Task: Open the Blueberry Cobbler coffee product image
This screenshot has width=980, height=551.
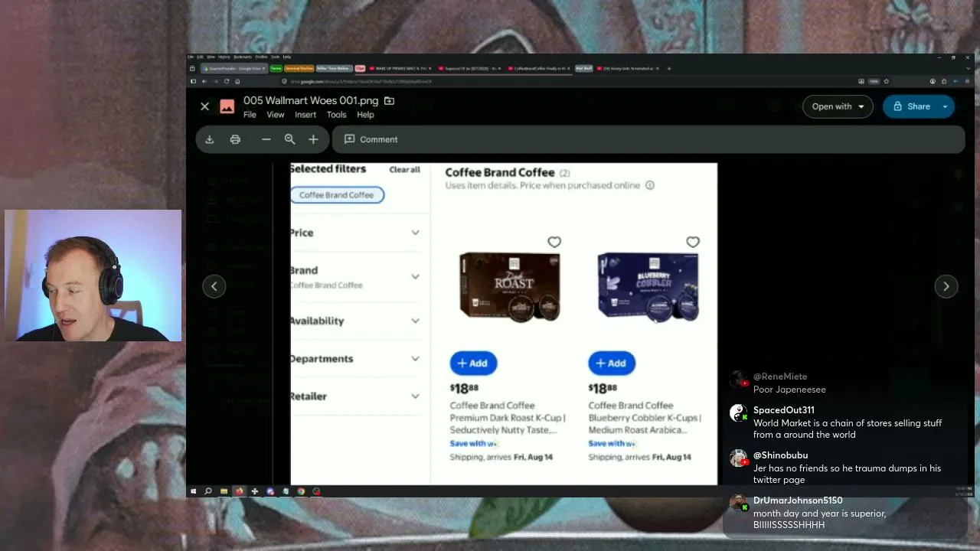Action: pos(648,287)
